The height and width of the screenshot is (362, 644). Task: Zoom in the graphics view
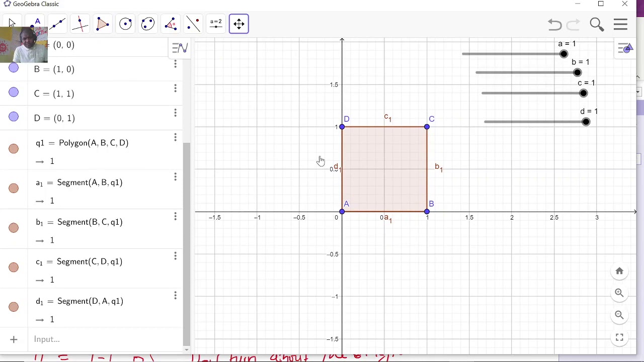619,293
